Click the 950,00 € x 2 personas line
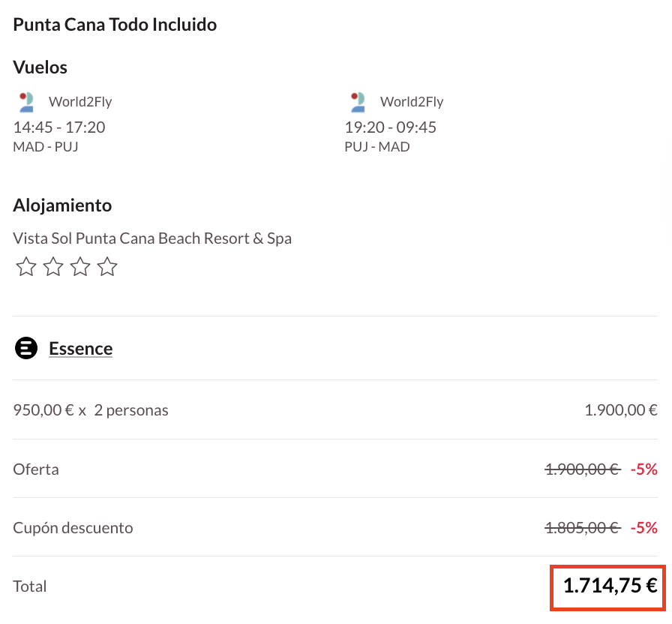The height and width of the screenshot is (624, 672). point(91,411)
